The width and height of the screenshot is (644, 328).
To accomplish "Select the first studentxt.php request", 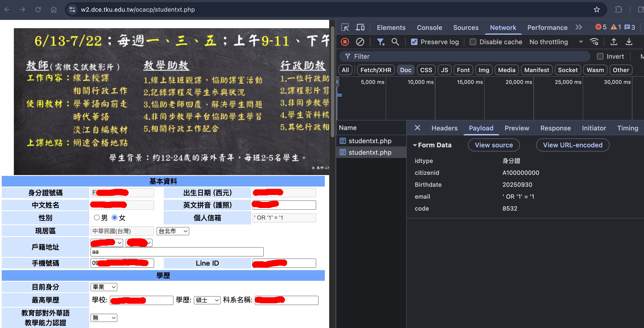I will 371,141.
